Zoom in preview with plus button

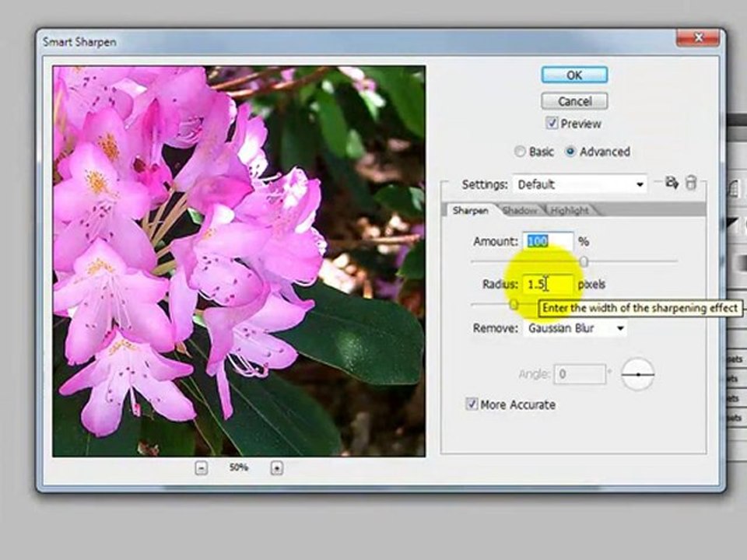277,468
